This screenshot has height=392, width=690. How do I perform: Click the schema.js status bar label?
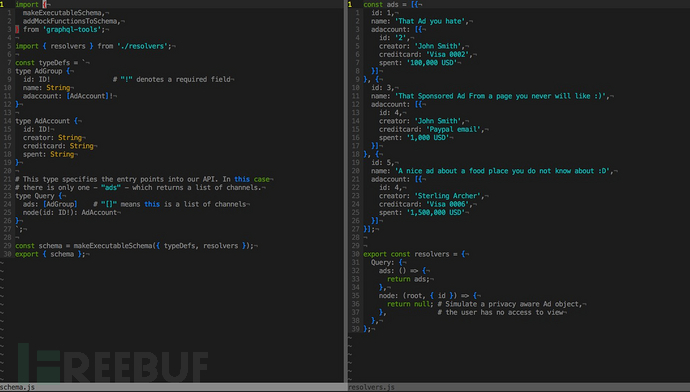point(18,388)
